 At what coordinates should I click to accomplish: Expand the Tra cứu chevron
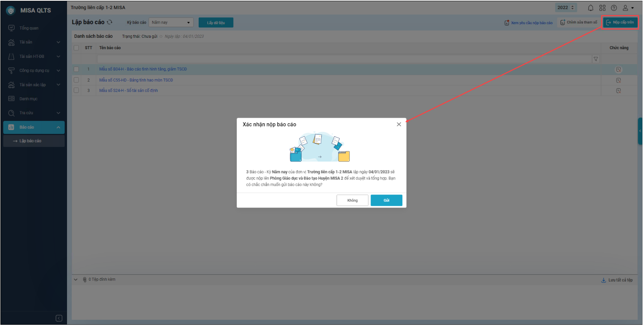click(58, 113)
